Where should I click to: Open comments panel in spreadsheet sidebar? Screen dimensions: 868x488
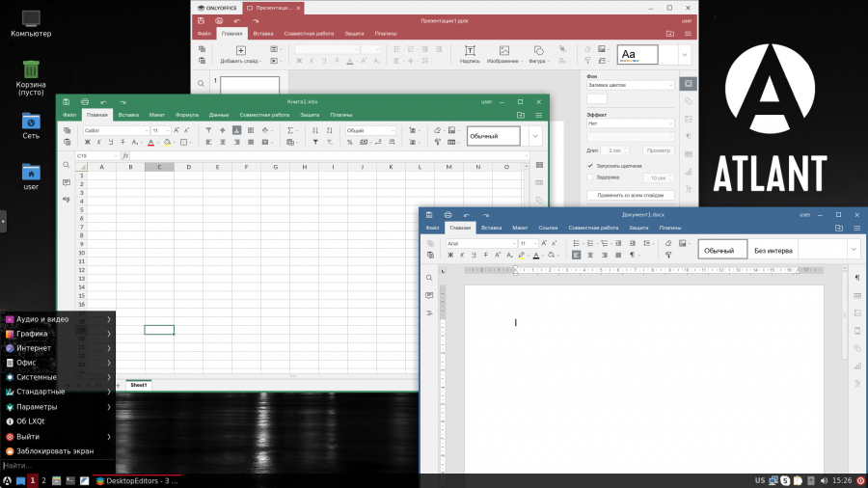pos(67,182)
